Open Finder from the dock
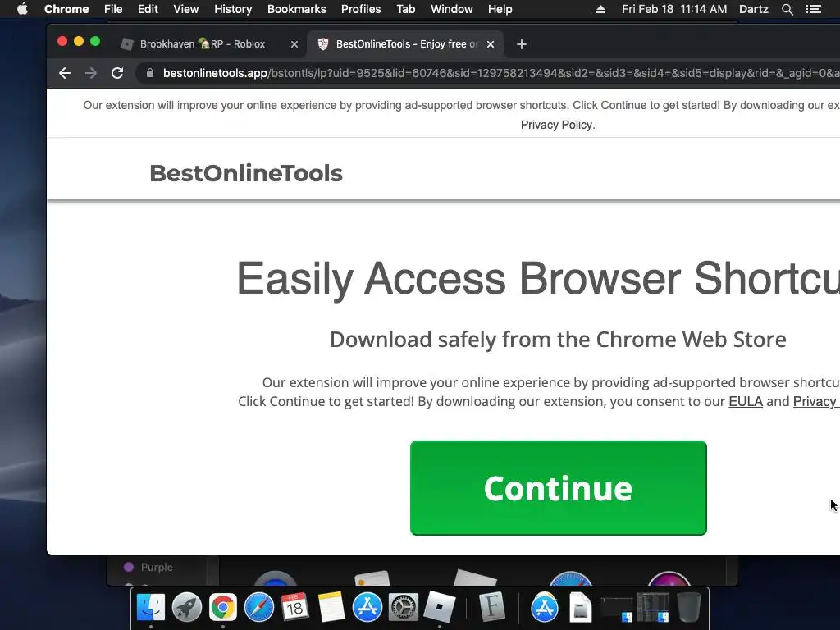 151,608
